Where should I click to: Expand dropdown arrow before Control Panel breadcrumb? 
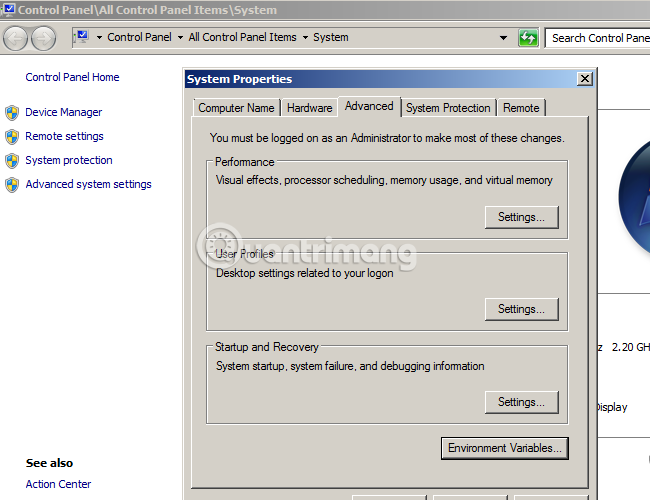(99, 38)
